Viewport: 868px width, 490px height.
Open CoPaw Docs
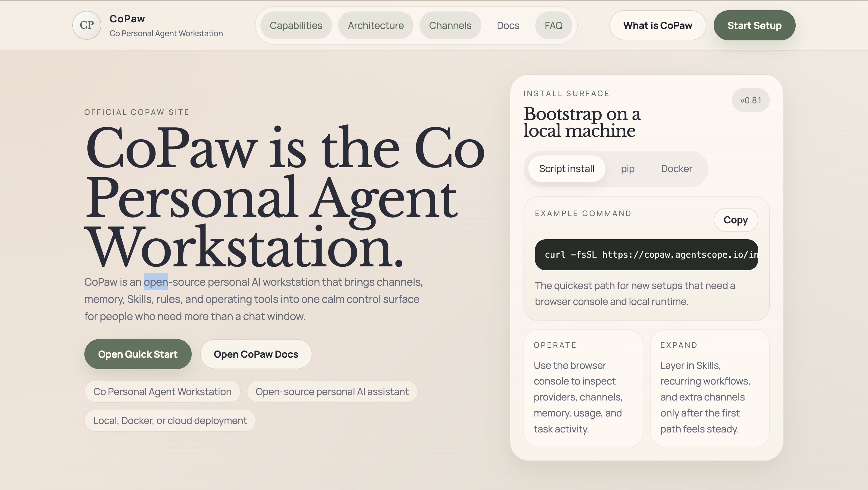[x=256, y=354]
